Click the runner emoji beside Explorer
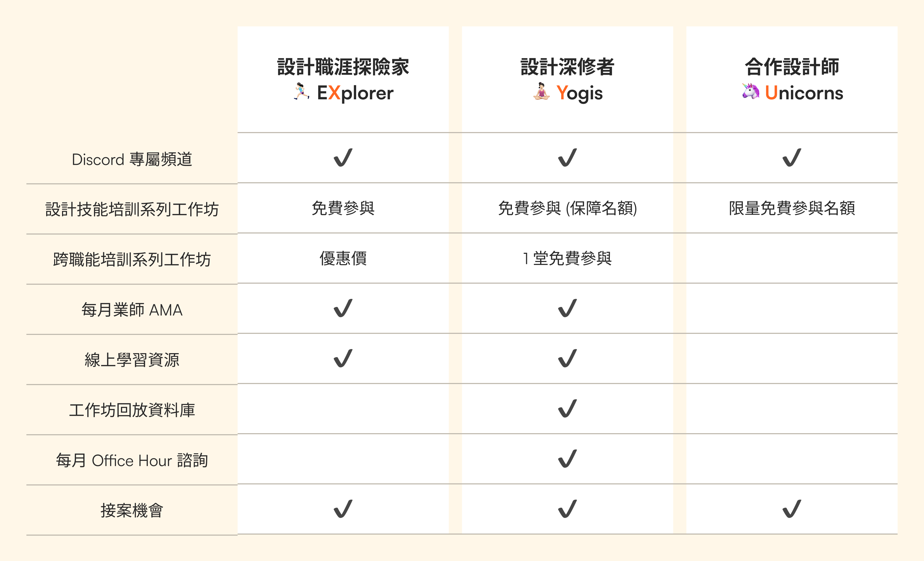 click(301, 92)
